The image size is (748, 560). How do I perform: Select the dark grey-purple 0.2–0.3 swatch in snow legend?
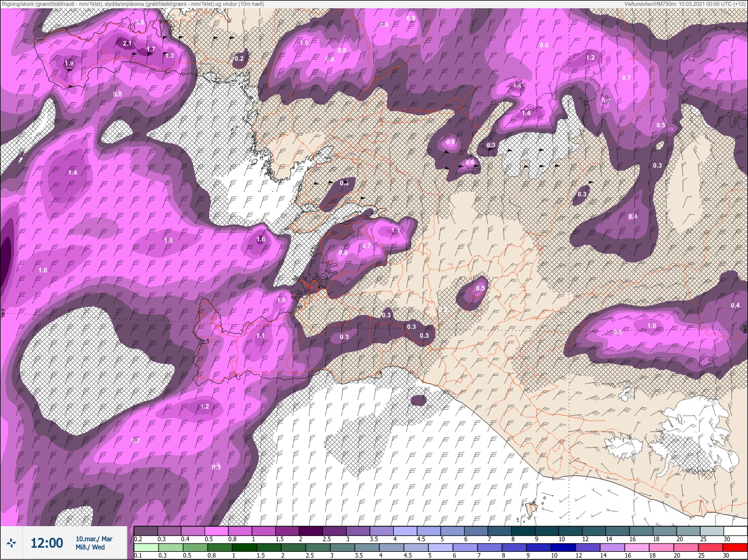point(146,531)
